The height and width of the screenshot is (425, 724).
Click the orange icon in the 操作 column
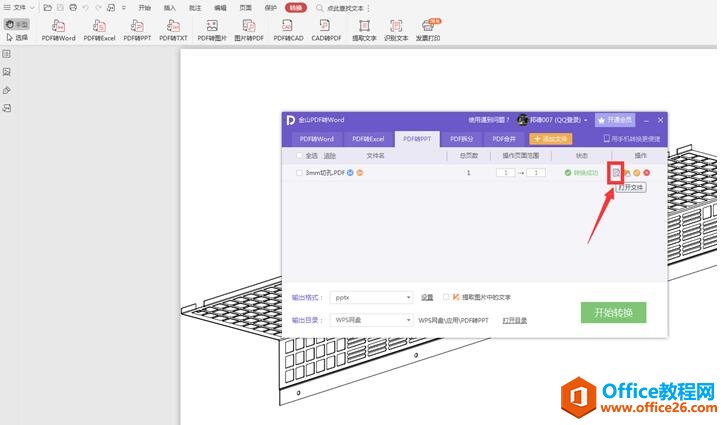coord(637,173)
